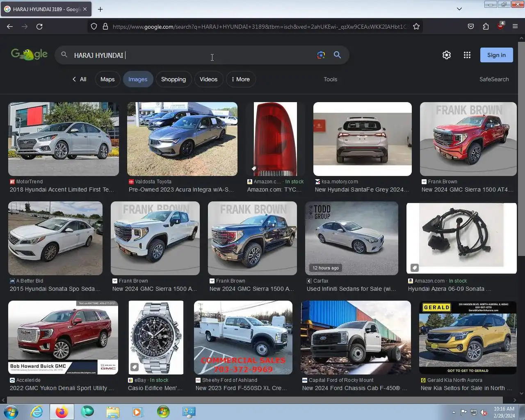Switch to the All results tab
This screenshot has height=420, width=525.
tap(79, 79)
